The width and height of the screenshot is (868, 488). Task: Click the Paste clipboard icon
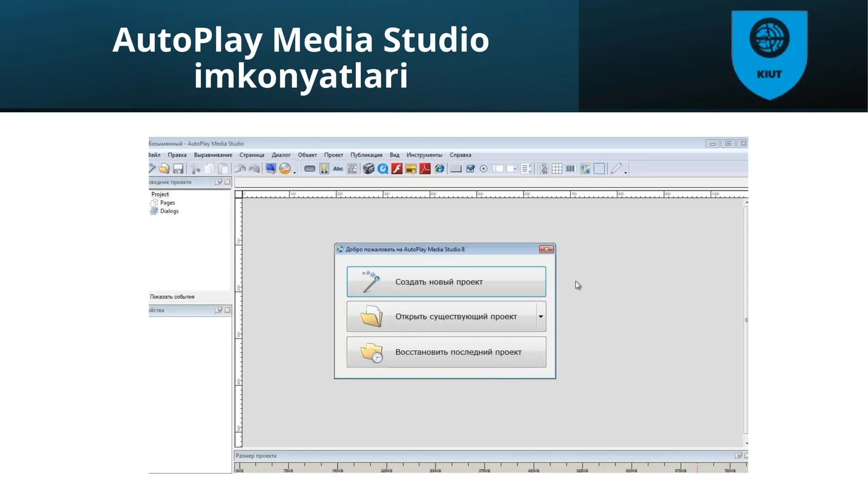223,169
